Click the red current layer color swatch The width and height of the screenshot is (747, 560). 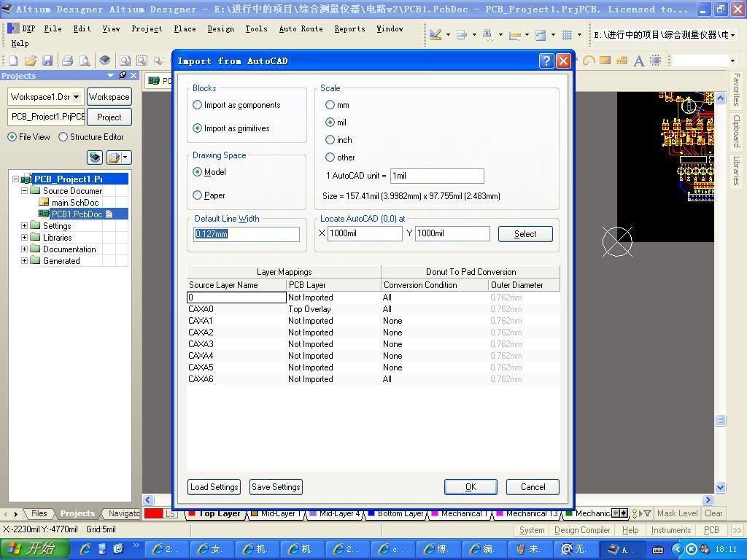pos(153,513)
